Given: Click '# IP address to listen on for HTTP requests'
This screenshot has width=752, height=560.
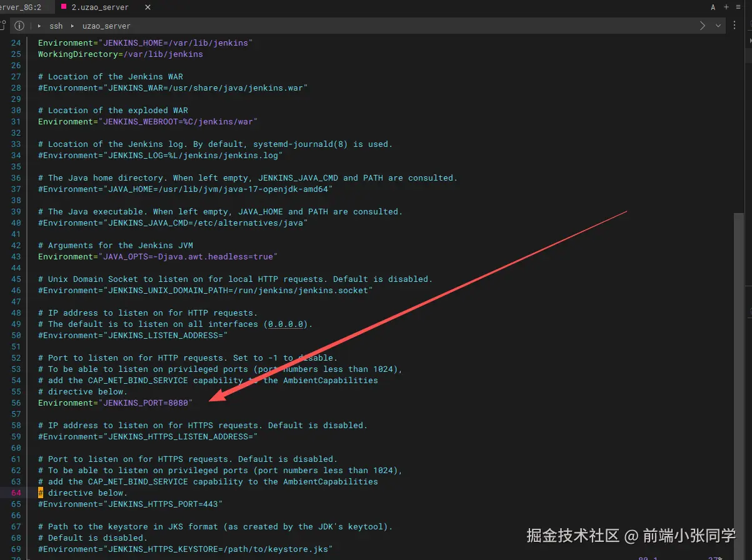Looking at the screenshot, I should point(148,312).
